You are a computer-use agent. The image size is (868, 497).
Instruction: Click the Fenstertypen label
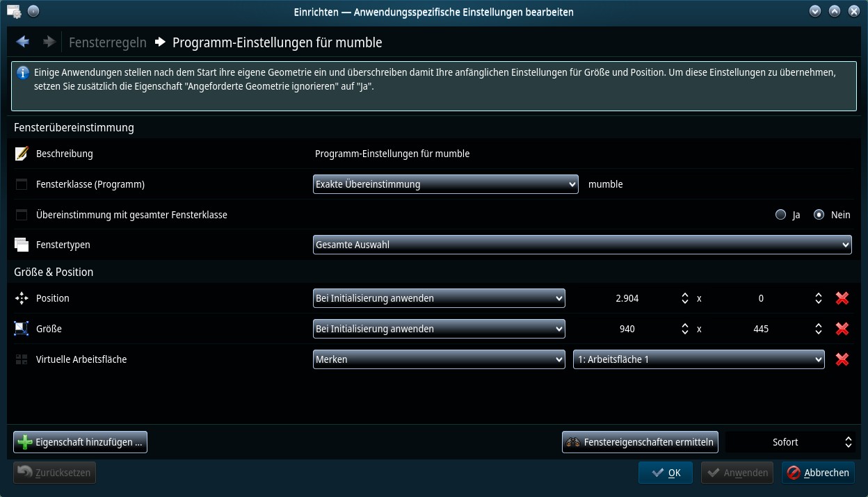click(x=63, y=245)
